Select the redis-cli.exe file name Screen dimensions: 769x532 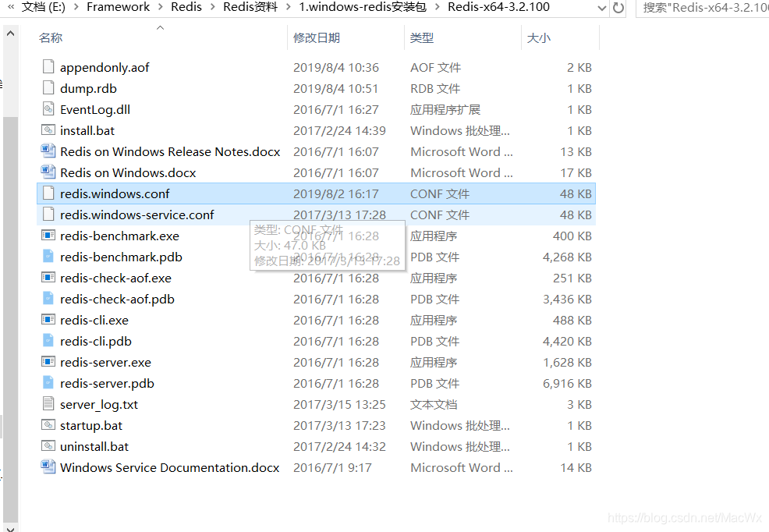[x=94, y=321]
